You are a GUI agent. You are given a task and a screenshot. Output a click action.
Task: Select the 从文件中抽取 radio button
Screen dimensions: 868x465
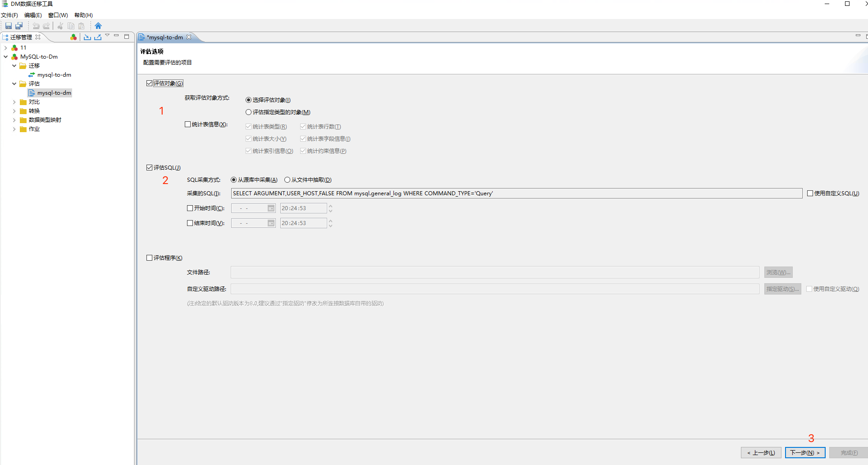click(287, 180)
